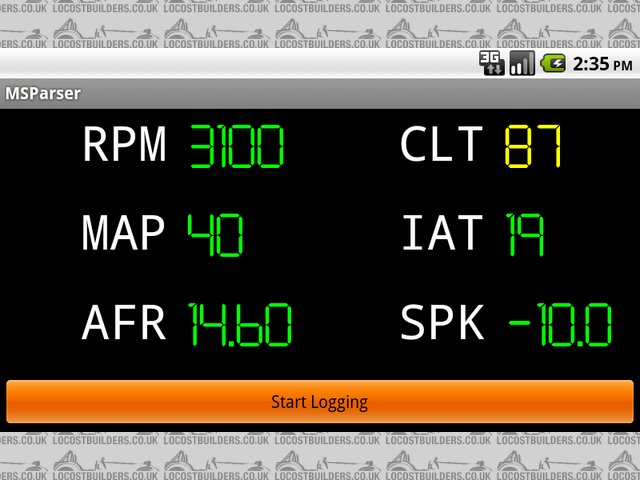Click the MSParser title bar text
640x480 pixels.
43,93
